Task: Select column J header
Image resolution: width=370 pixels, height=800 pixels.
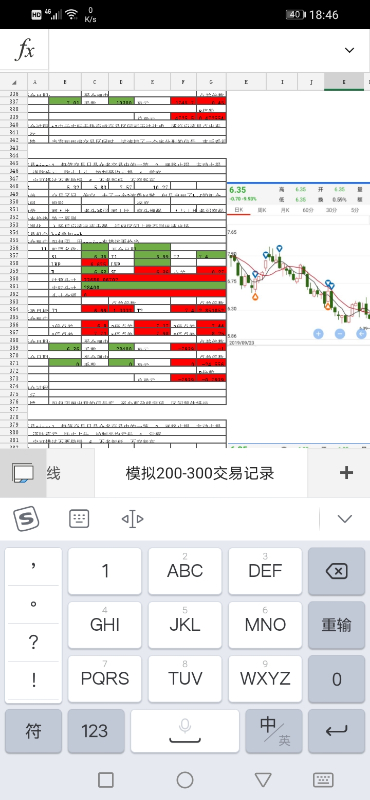Action: 312,82
